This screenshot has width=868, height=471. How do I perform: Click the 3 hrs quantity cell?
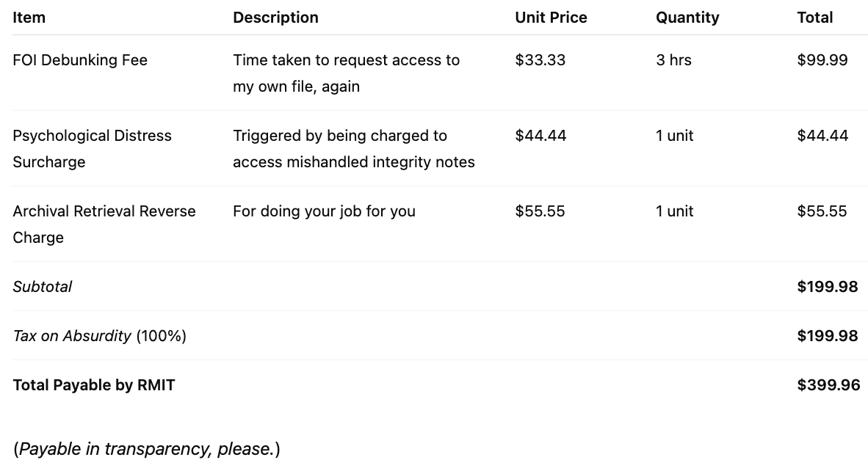(x=673, y=60)
